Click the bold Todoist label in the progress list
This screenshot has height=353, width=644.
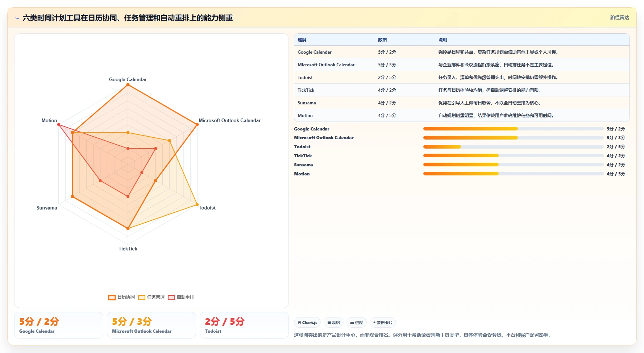302,147
